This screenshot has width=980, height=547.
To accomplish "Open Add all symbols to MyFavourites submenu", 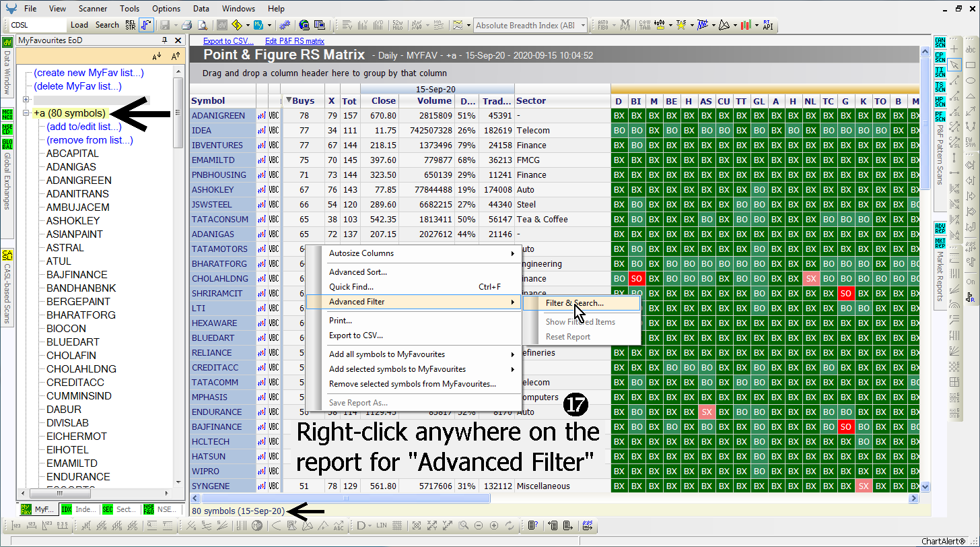I will (414, 354).
